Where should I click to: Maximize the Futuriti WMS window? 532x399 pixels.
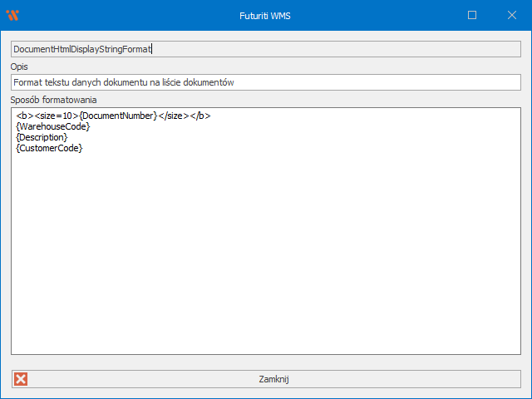click(472, 15)
